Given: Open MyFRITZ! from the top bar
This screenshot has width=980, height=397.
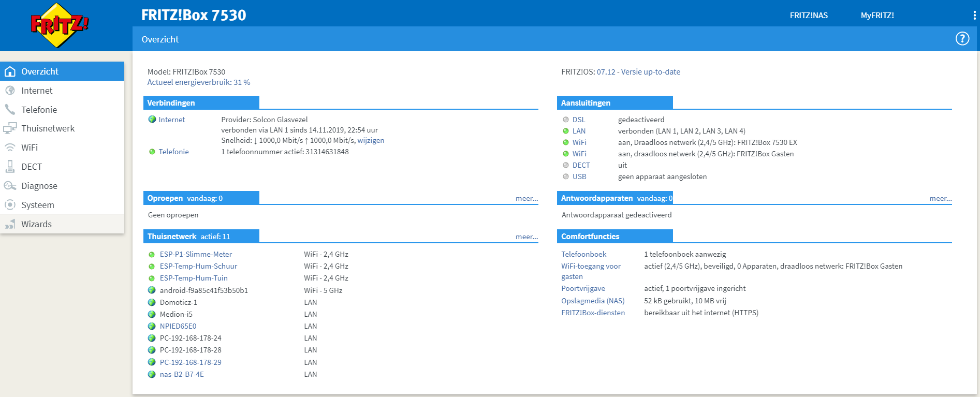Looking at the screenshot, I should 877,16.
